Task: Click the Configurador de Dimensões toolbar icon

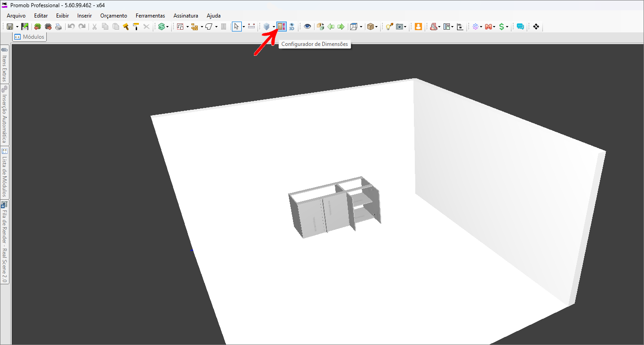Action: [281, 27]
